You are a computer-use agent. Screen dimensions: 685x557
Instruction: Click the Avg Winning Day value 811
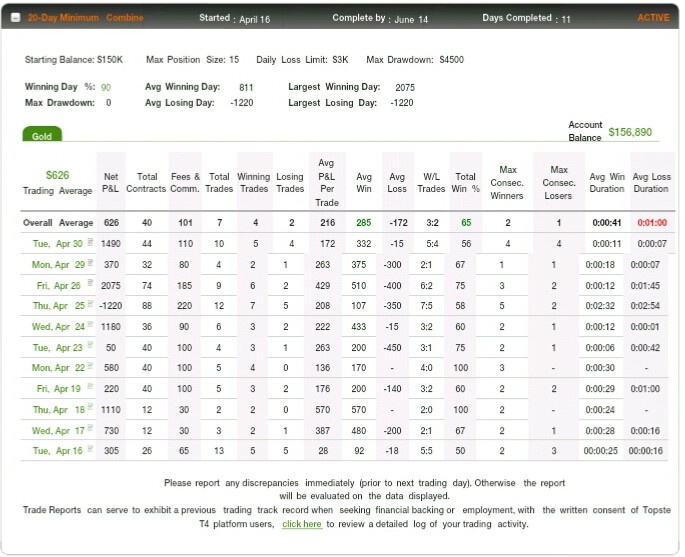coord(246,87)
